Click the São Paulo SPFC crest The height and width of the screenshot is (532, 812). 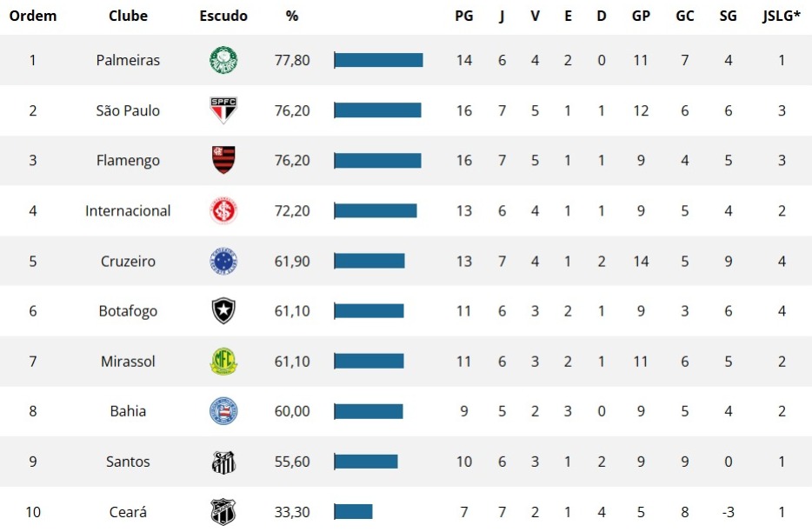[x=223, y=110]
